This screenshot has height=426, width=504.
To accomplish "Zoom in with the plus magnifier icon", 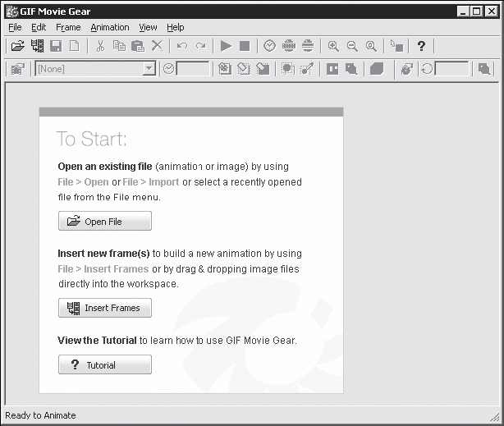I will click(x=333, y=47).
